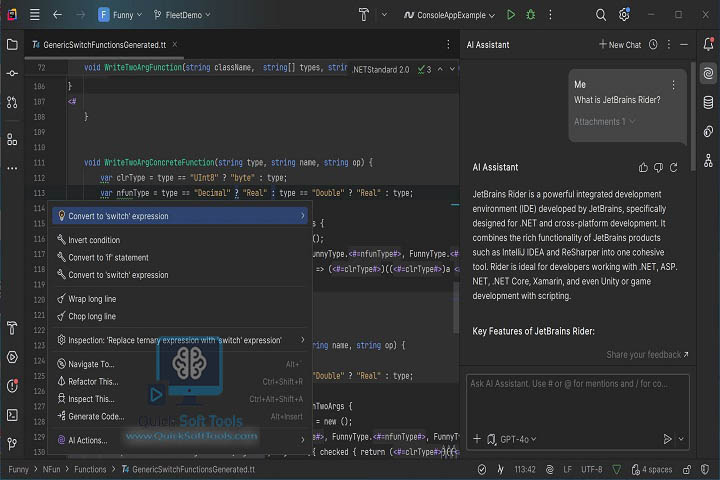Open options for the Me message

[x=673, y=85]
